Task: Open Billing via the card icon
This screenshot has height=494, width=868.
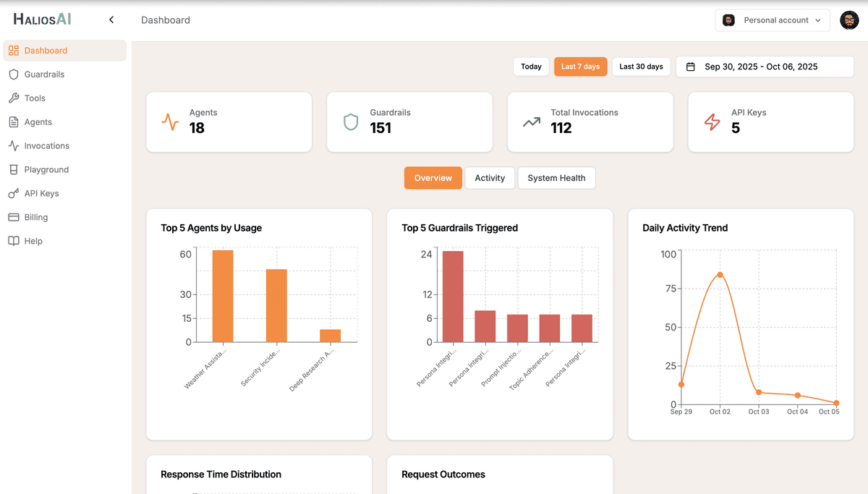Action: pos(13,217)
